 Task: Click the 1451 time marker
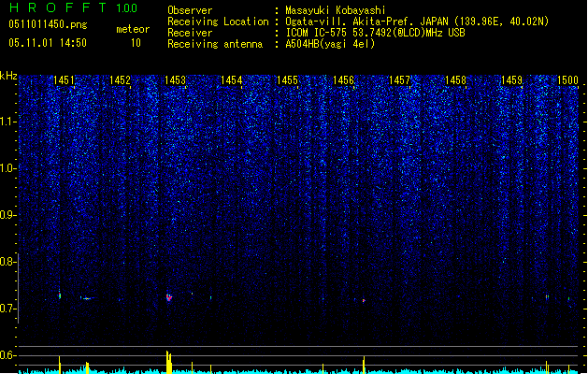point(64,80)
